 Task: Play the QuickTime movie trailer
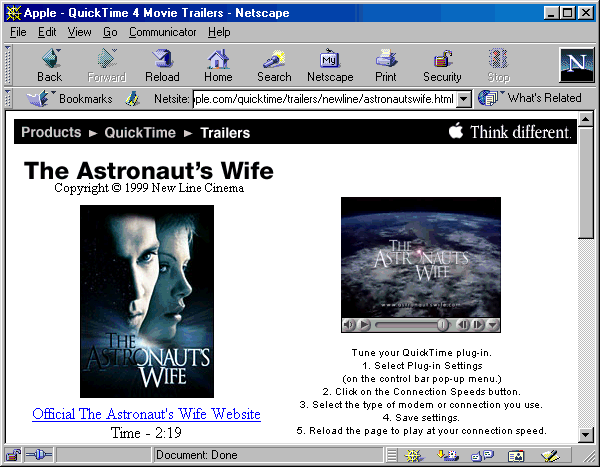click(365, 325)
